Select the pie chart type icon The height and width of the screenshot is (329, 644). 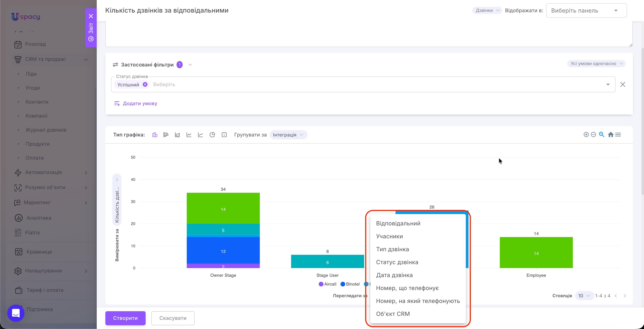[x=212, y=135]
